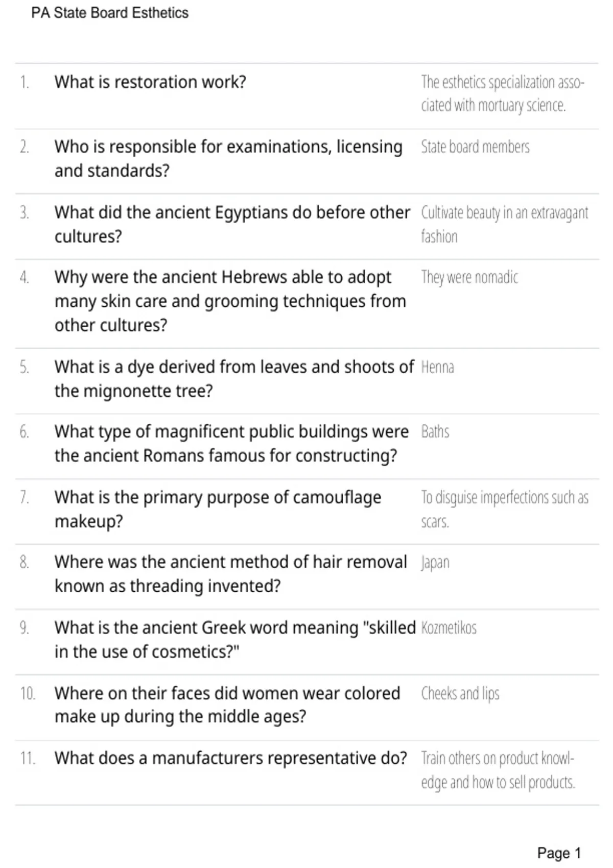Click the 'Henna' answer text
This screenshot has width=613, height=868.
(x=437, y=367)
